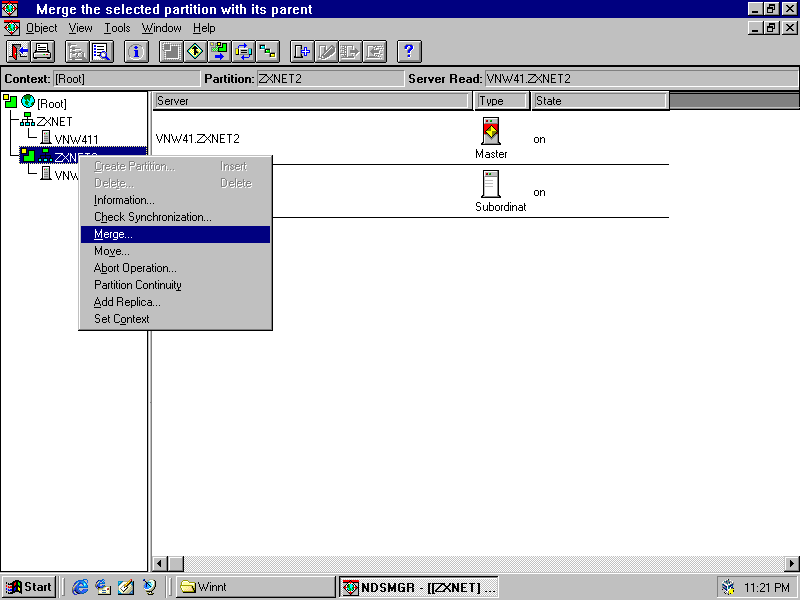Viewport: 800px width, 600px height.
Task: Click the globe icon beside [Root]
Action: point(28,102)
